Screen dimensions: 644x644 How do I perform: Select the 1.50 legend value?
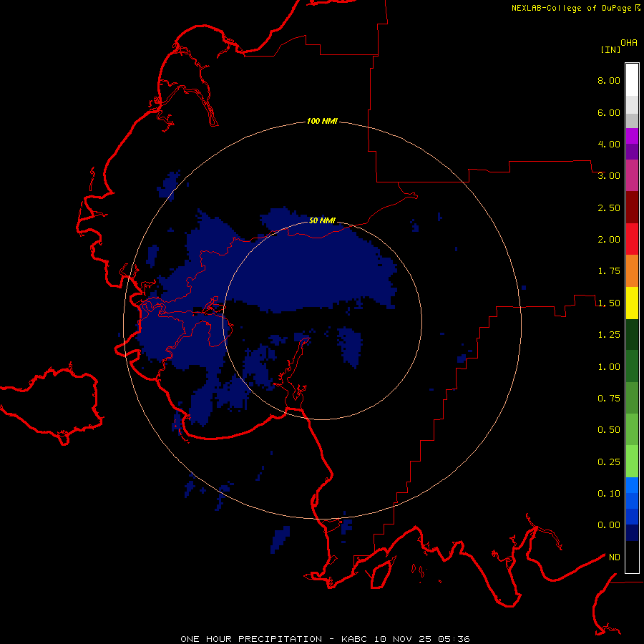[609, 303]
